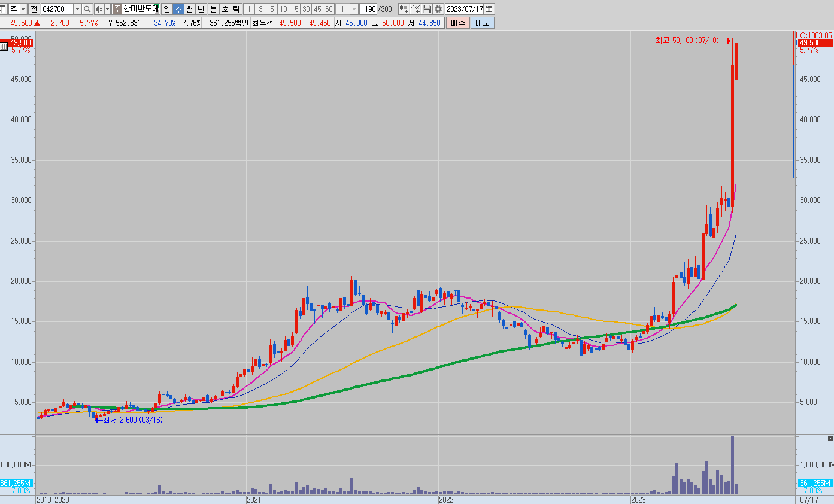Image resolution: width=834 pixels, height=504 pixels.
Task: Switch to 분 (minute) period
Action: pyautogui.click(x=213, y=9)
